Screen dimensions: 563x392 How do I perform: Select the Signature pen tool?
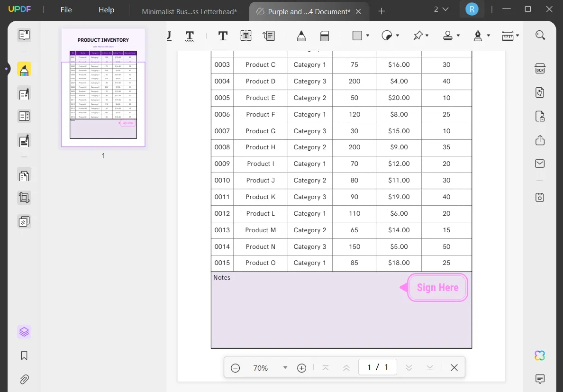(478, 36)
